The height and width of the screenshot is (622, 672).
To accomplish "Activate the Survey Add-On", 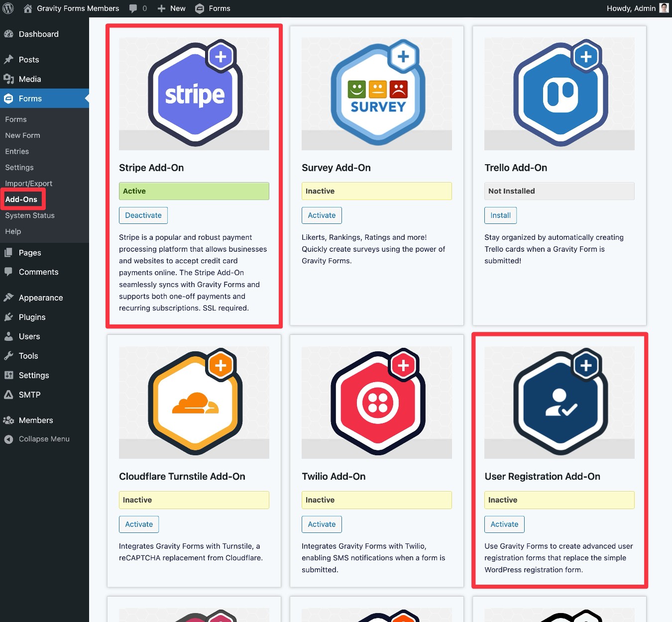I will click(x=322, y=215).
